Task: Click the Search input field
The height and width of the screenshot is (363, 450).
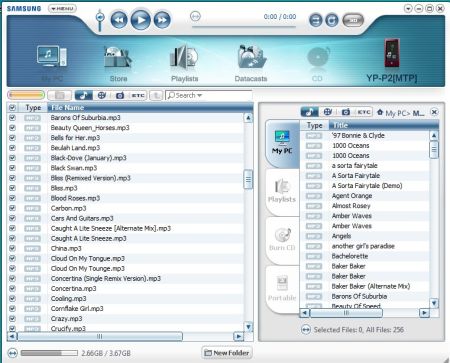Action: coord(209,95)
